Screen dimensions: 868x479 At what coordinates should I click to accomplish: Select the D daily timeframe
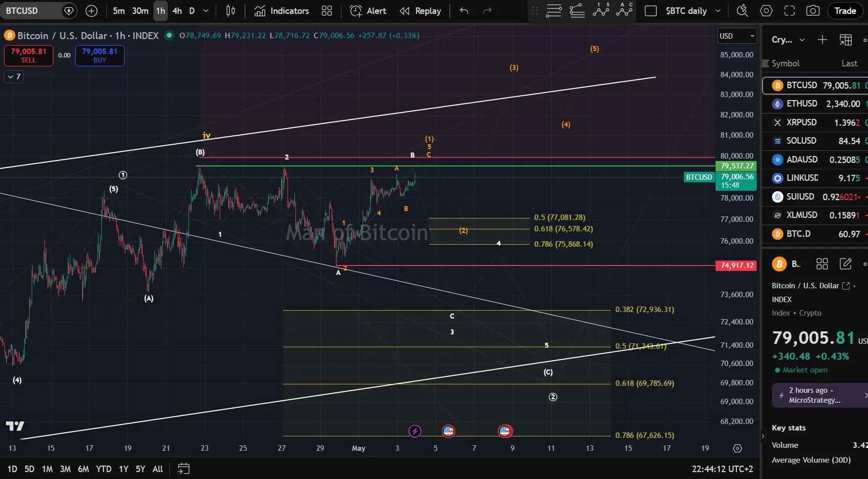tap(192, 11)
